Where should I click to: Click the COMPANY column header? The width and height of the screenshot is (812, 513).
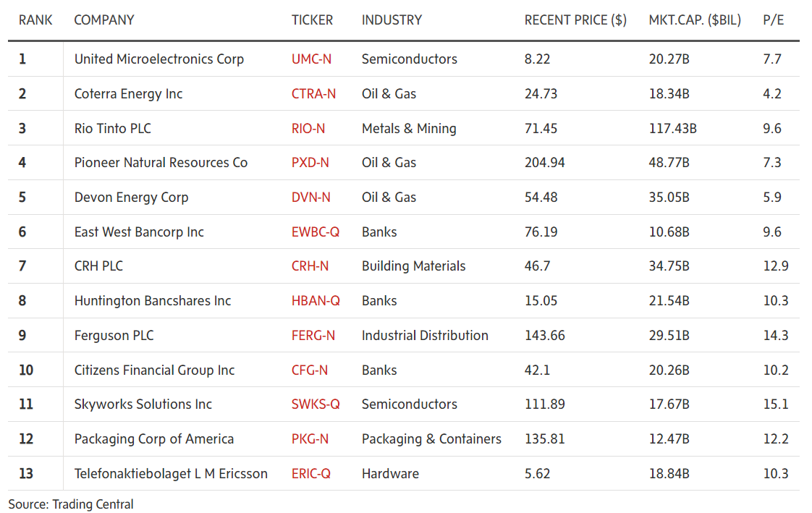tap(104, 20)
